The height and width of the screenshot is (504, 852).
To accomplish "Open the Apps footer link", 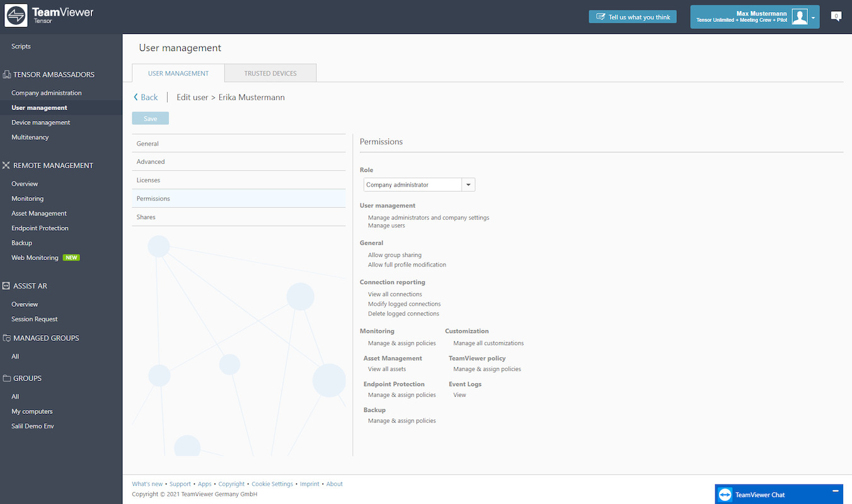I will pyautogui.click(x=205, y=484).
